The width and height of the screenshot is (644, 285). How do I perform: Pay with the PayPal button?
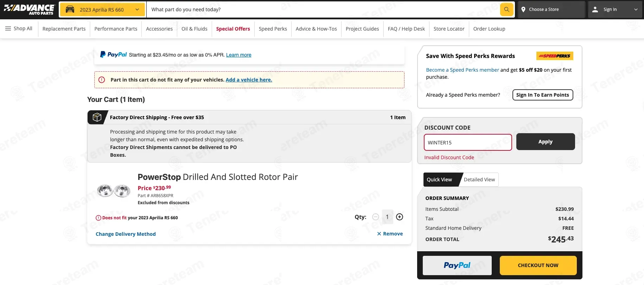pyautogui.click(x=457, y=265)
